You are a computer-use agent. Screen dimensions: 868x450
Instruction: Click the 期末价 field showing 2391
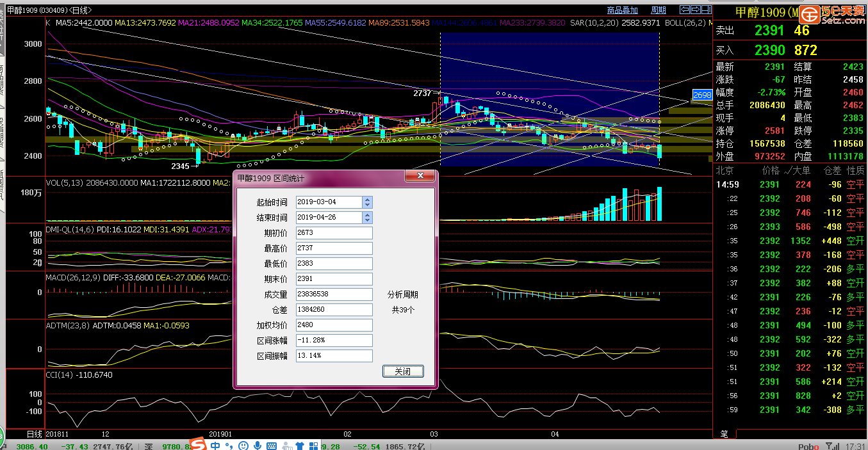(x=334, y=279)
